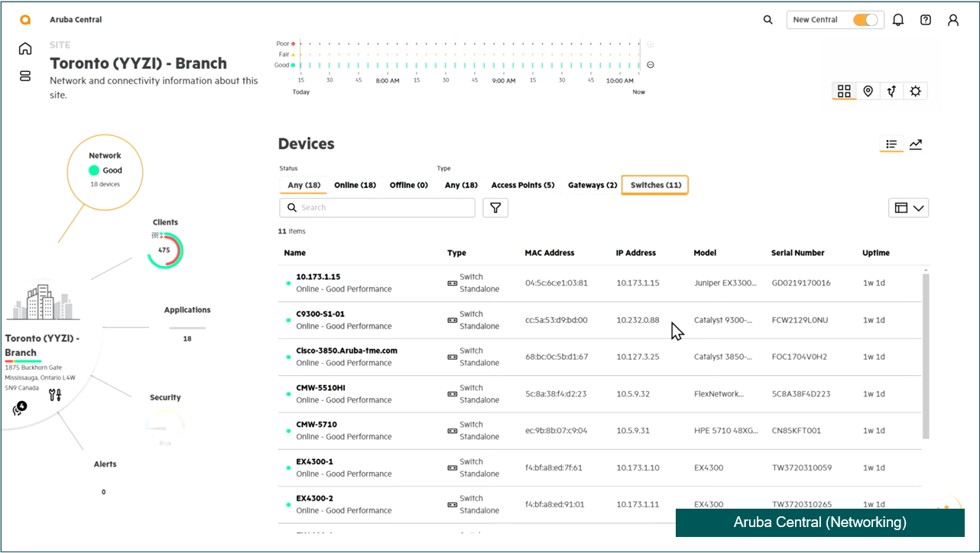This screenshot has width=980, height=553.
Task: Click the tools wrench icon under site address
Action: (x=54, y=395)
